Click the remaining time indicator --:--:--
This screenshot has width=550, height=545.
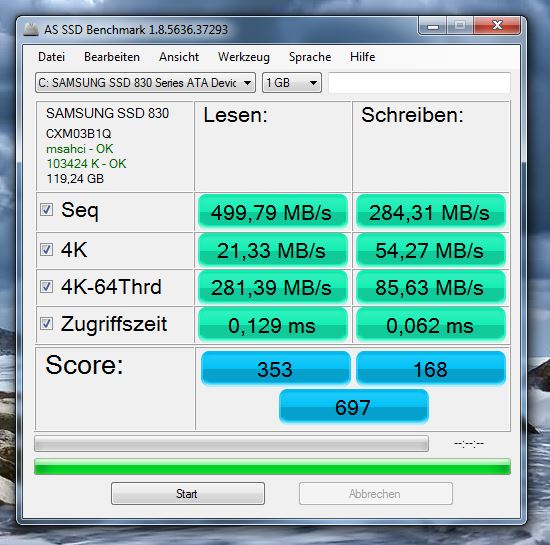[469, 444]
